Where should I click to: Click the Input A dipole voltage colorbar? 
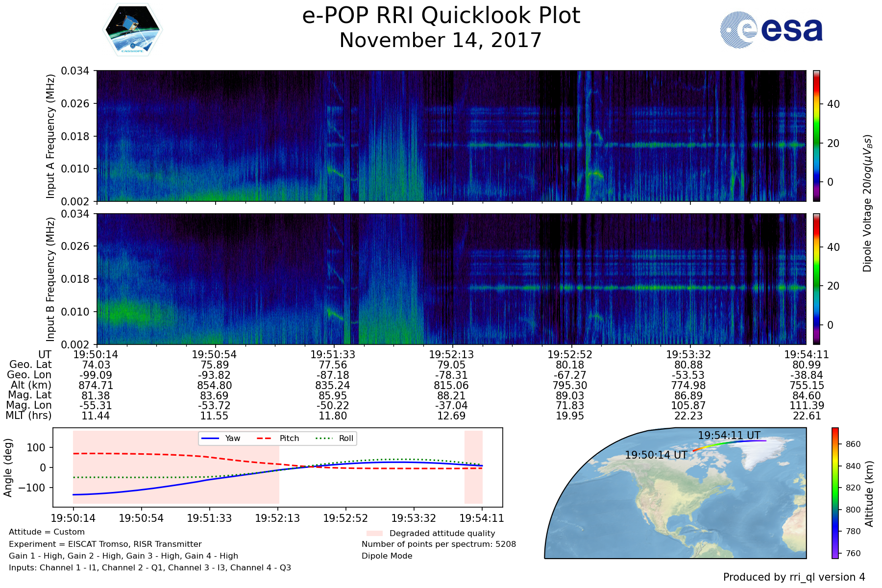tap(816, 136)
